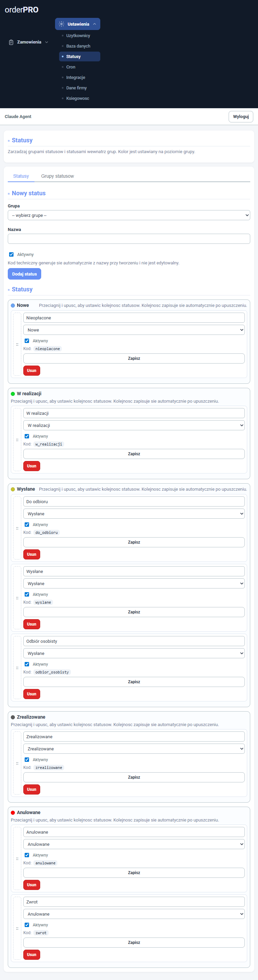The image size is (258, 980).
Task: Click drag handle of Do odbioru status
Action: click(x=17, y=528)
